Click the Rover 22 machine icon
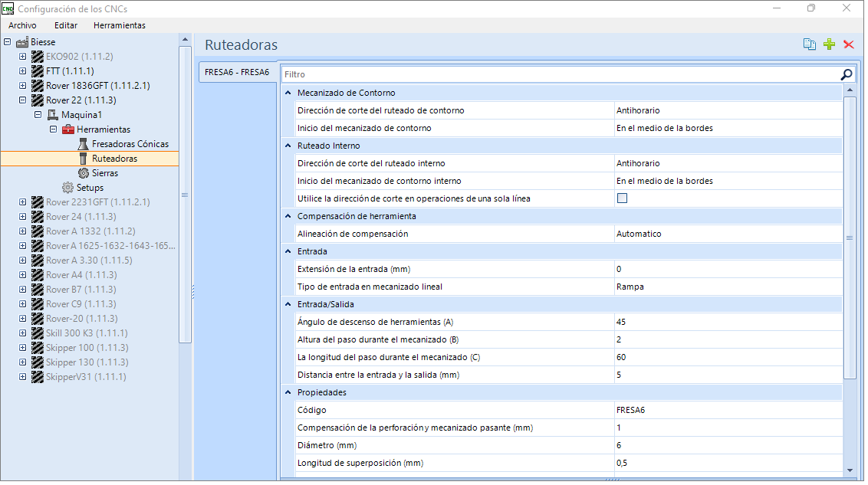868x485 pixels. (x=37, y=100)
